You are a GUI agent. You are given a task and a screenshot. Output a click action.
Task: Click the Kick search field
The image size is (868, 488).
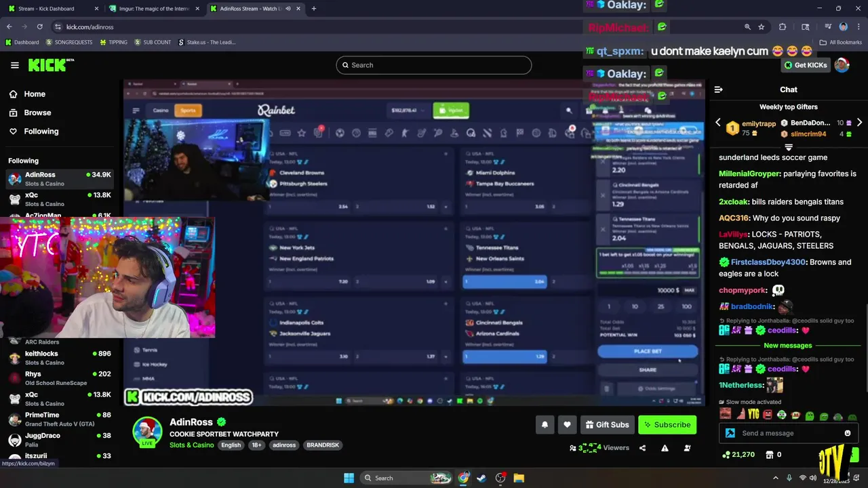pos(434,65)
